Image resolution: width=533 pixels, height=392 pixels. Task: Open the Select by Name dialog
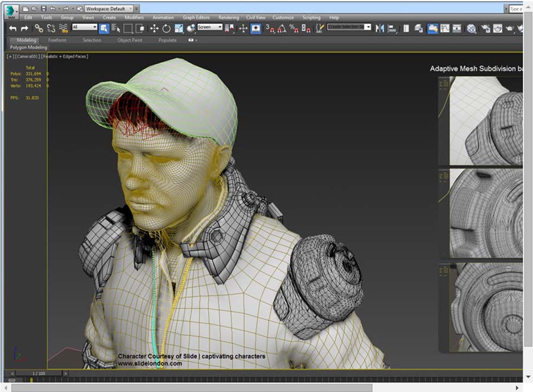click(116, 28)
